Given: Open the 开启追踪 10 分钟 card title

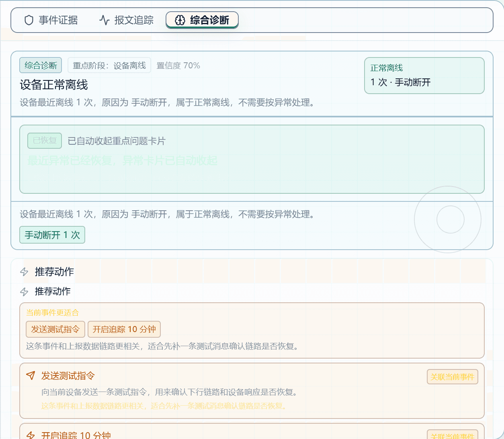Looking at the screenshot, I should point(76,435).
